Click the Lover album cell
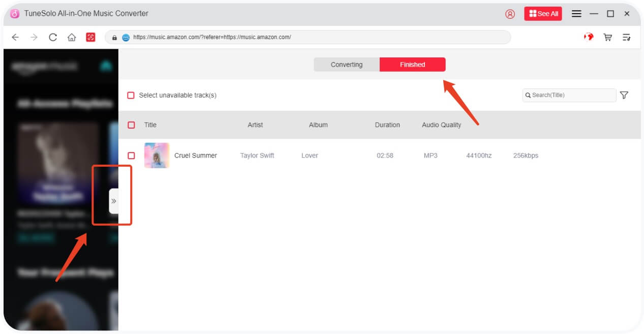The image size is (644, 334). click(x=310, y=156)
